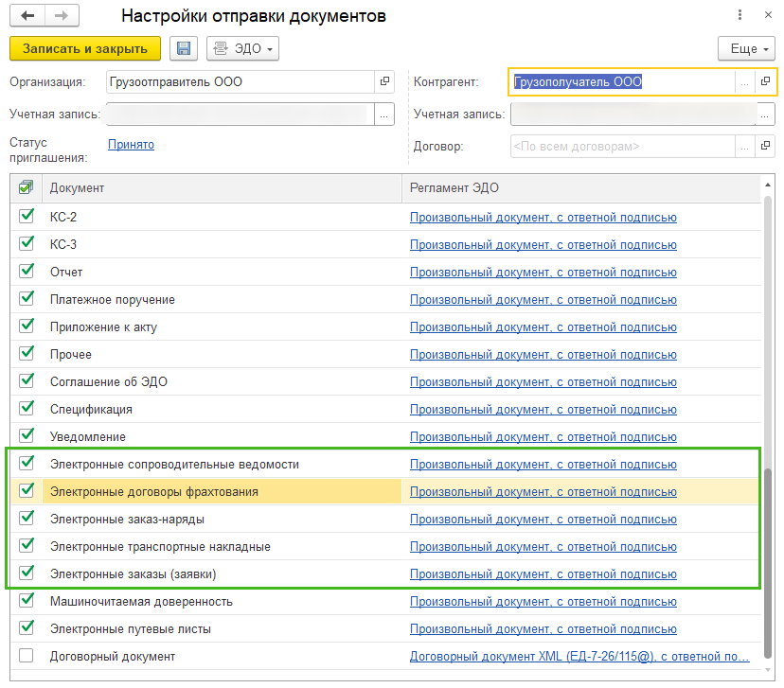Image resolution: width=784 pixels, height=688 pixels.
Task: Open the three-dot window menu
Action: [x=739, y=15]
